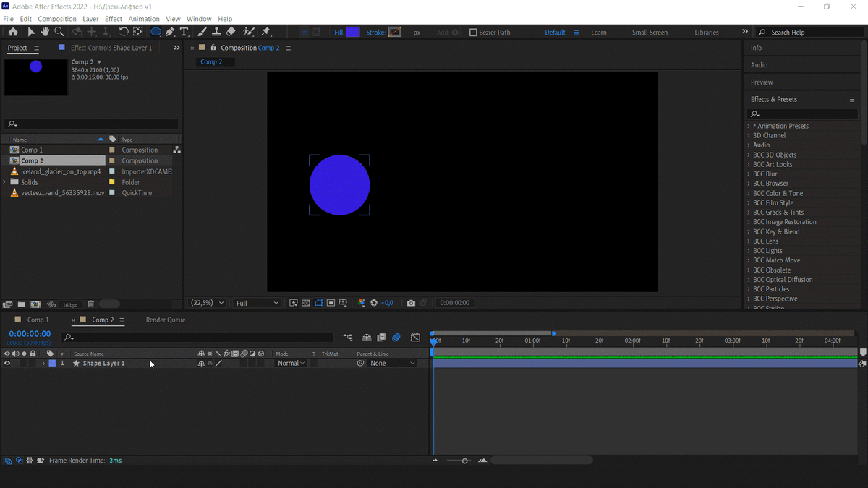The width and height of the screenshot is (868, 488).
Task: Select the Pan Behind anchor point tool
Action: (x=137, y=32)
